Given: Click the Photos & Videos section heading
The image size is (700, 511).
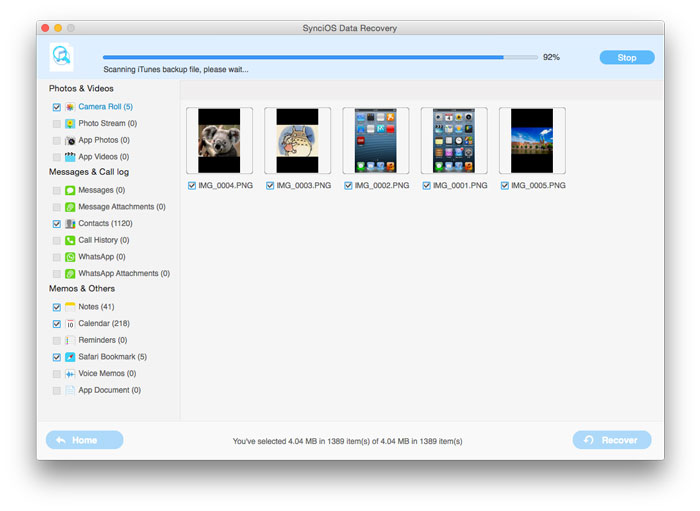Looking at the screenshot, I should (81, 88).
